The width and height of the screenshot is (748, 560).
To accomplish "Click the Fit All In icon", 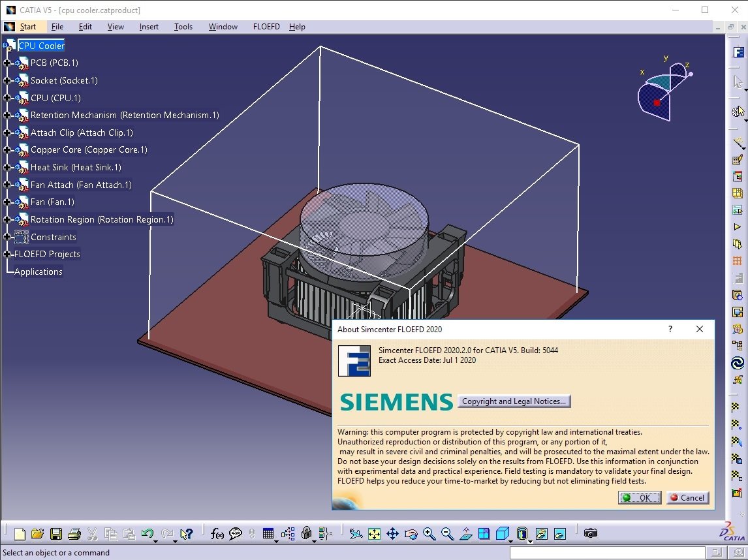I will pos(375,534).
